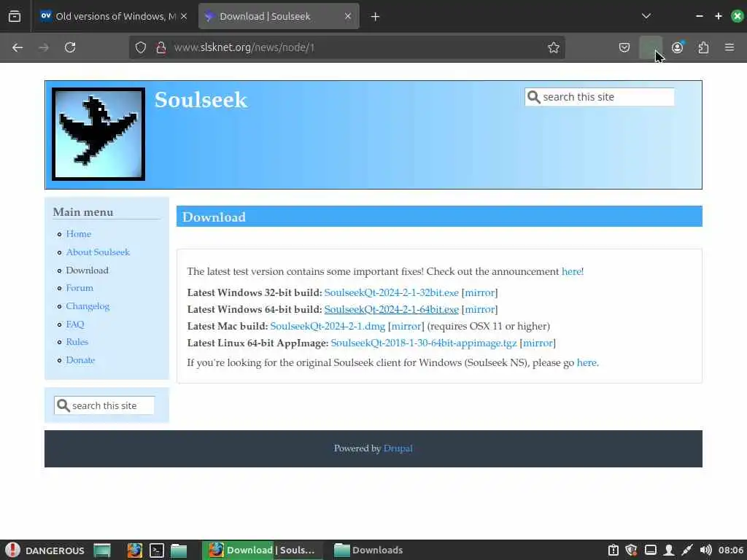Open the Pocket save icon
Image resolution: width=747 pixels, height=560 pixels.
coord(624,47)
